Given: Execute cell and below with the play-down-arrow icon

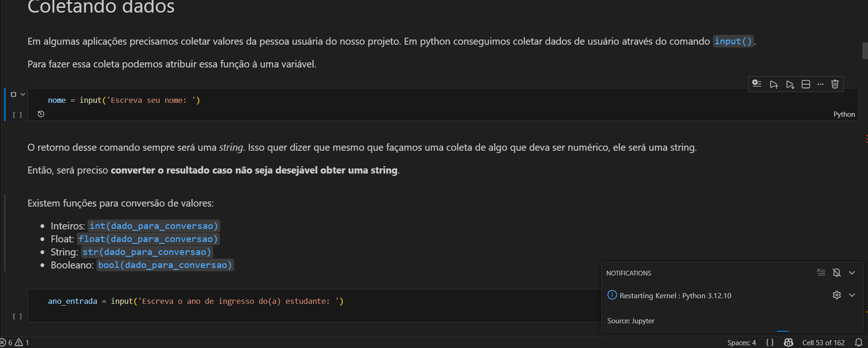Looking at the screenshot, I should [790, 84].
